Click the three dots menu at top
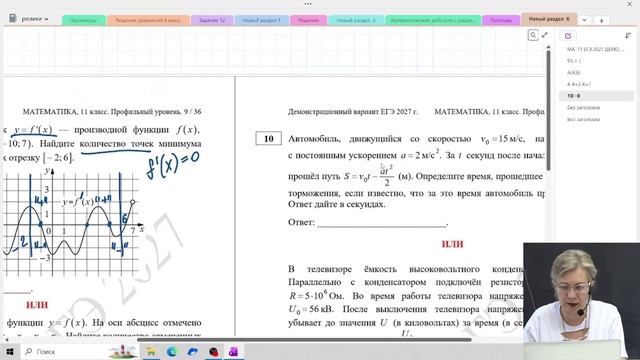 (308, 4)
